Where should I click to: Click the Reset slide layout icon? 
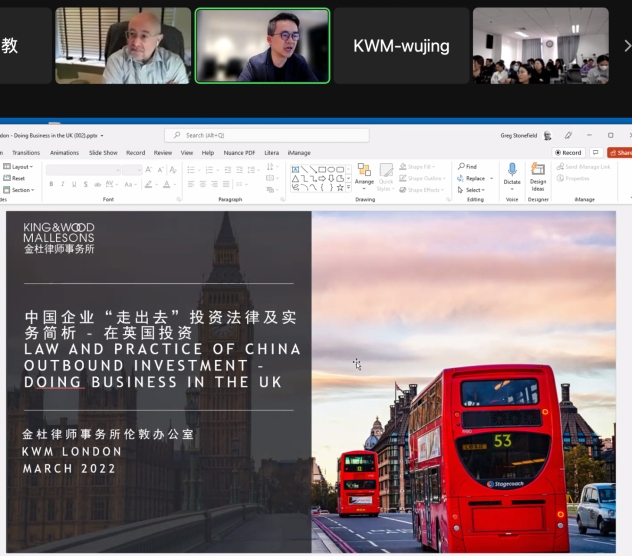[7, 178]
